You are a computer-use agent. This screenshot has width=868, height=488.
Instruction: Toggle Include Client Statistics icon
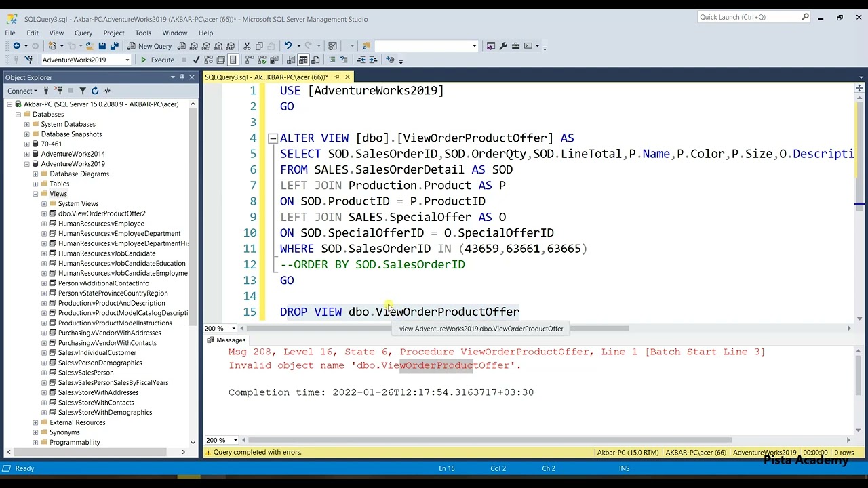pyautogui.click(x=273, y=60)
